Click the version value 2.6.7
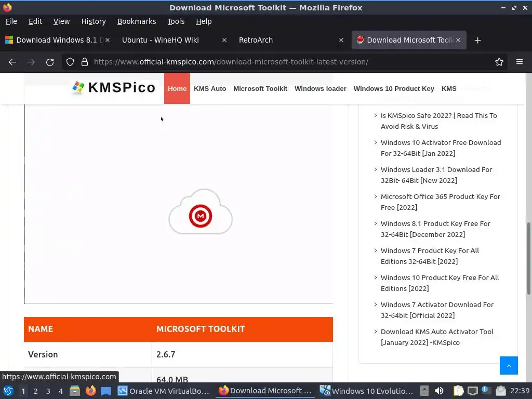This screenshot has height=399, width=532. click(166, 354)
